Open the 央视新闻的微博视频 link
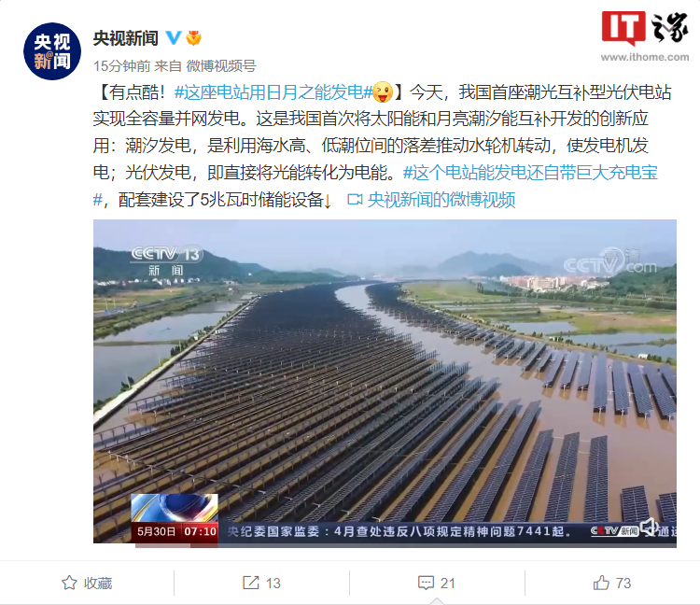The image size is (700, 605). [x=441, y=200]
